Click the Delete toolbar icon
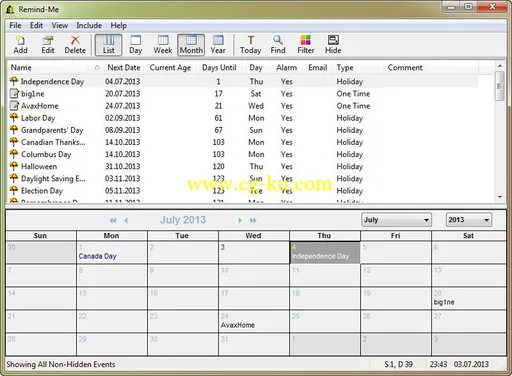This screenshot has width=512, height=376. pos(75,45)
